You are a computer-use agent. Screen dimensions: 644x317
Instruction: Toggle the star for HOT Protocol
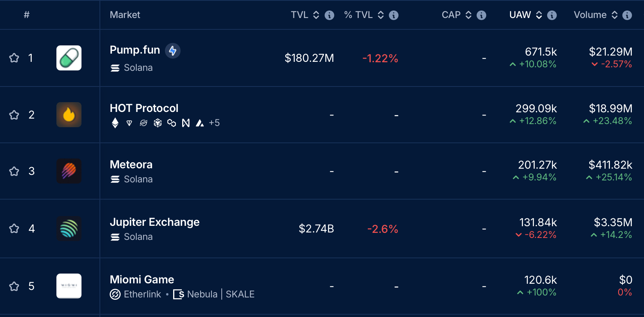(14, 115)
